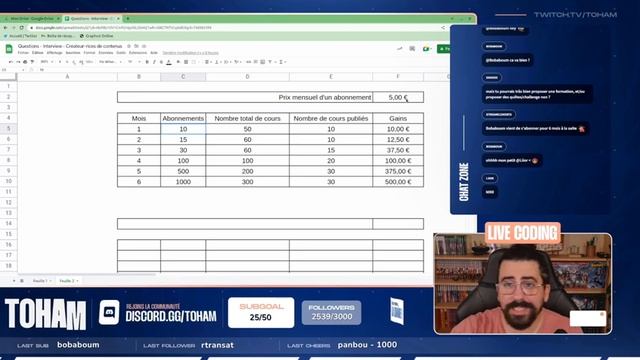Viewport: 640px width, 360px height.
Task: Click the 1000 abonnements cell
Action: pyautogui.click(x=183, y=182)
